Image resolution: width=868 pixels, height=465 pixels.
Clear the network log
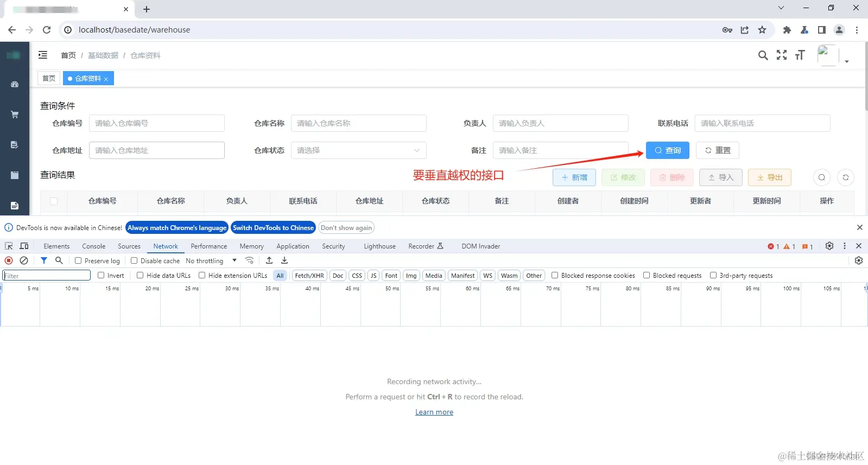pyautogui.click(x=24, y=260)
